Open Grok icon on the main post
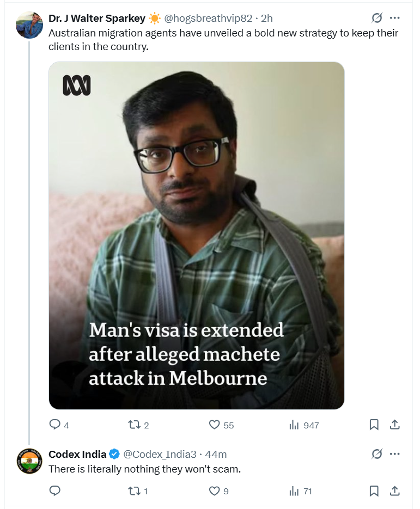Viewport: 420px width, 509px height. (x=376, y=18)
